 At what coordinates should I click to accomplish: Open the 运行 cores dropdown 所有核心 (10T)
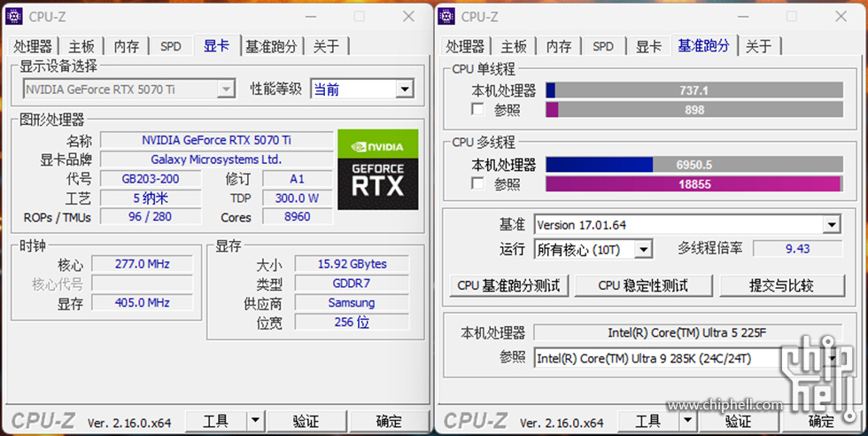click(x=593, y=250)
